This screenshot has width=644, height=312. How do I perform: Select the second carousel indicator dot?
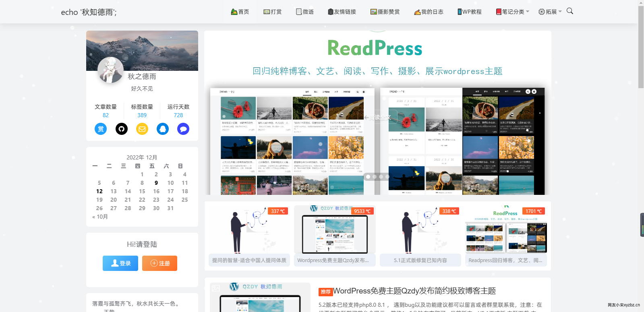tap(375, 177)
